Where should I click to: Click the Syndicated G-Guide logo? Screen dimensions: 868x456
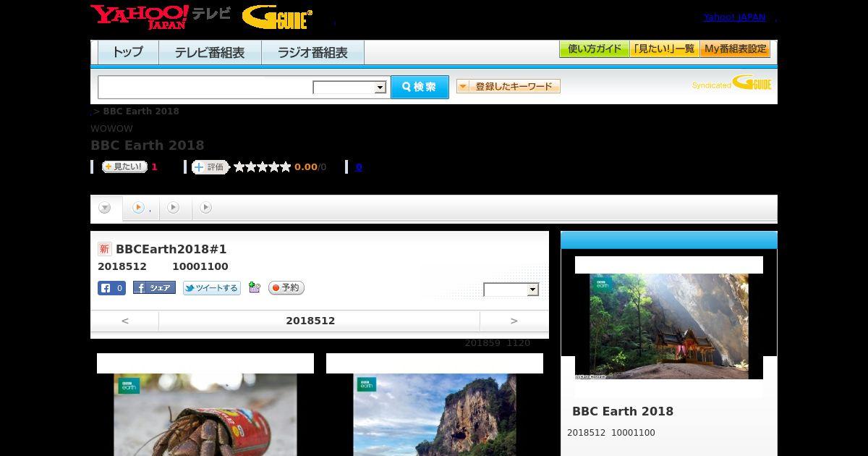click(x=731, y=83)
